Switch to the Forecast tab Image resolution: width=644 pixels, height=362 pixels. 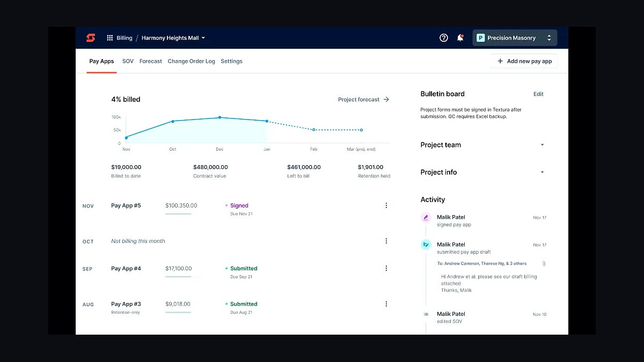(151, 61)
